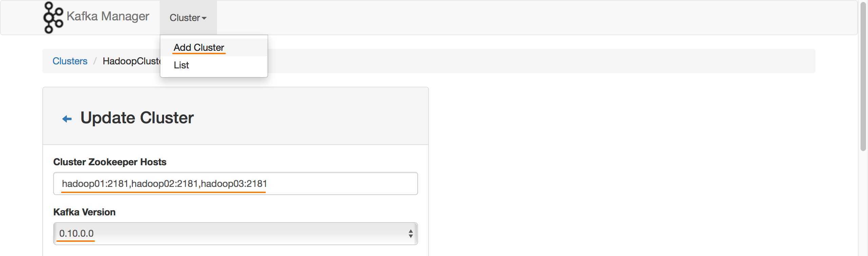Open the Clusters breadcrumb link
The width and height of the screenshot is (868, 256).
point(70,61)
